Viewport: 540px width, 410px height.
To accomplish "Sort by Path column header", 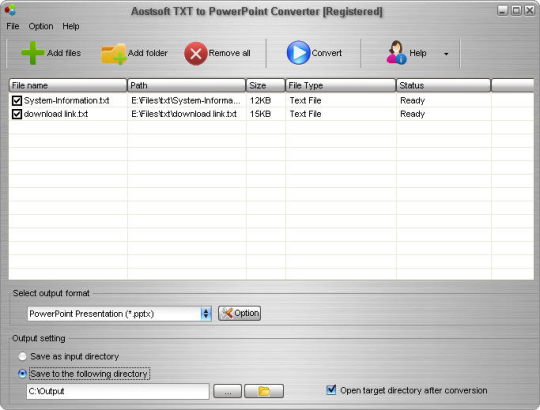I will [186, 85].
